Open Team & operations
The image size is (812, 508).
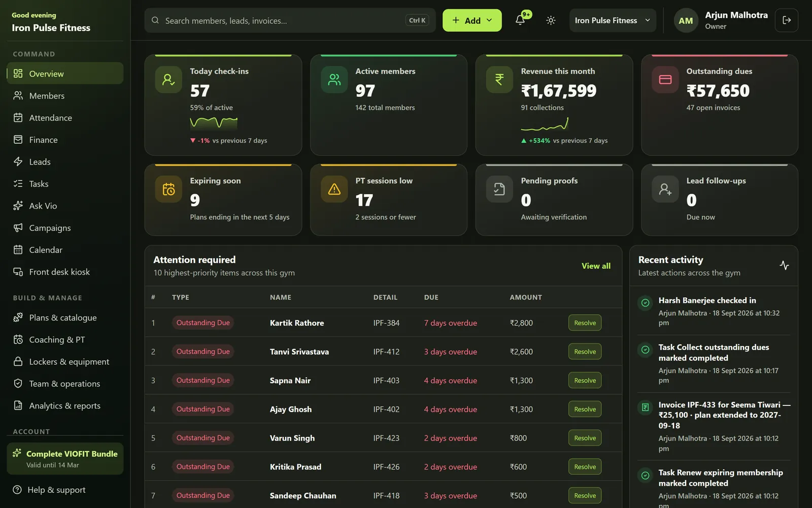tap(65, 384)
